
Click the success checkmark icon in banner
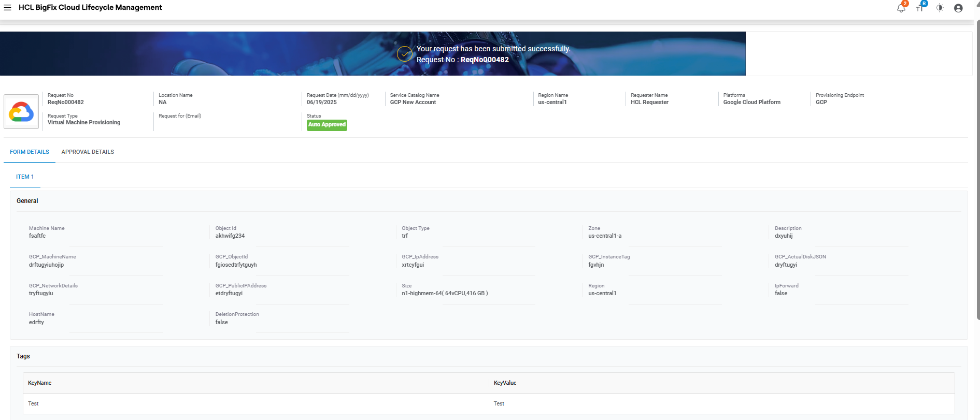[405, 54]
